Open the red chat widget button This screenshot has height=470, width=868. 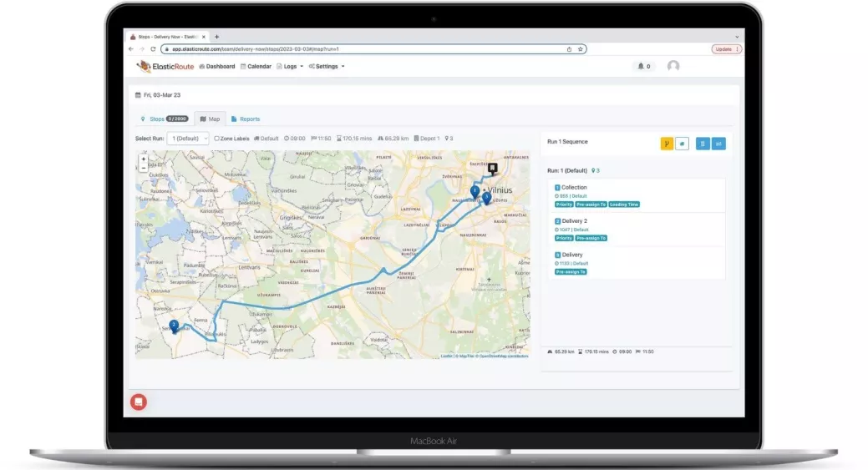click(139, 402)
